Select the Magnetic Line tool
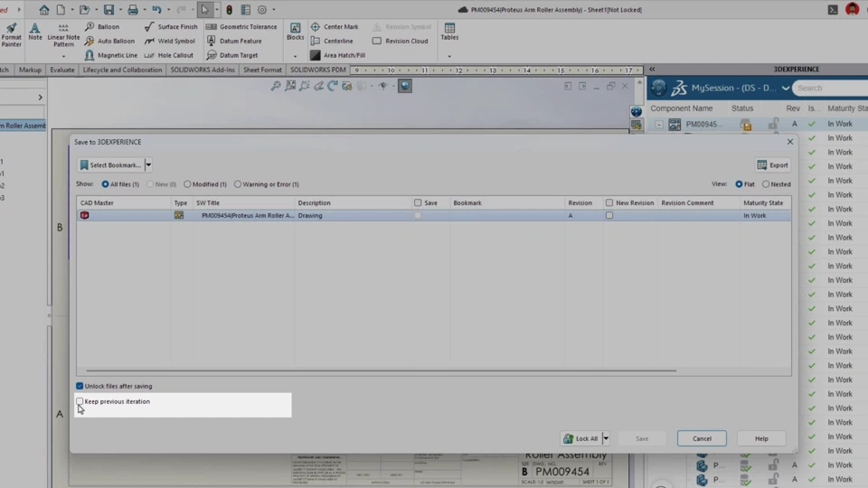This screenshot has height=488, width=868. click(110, 55)
